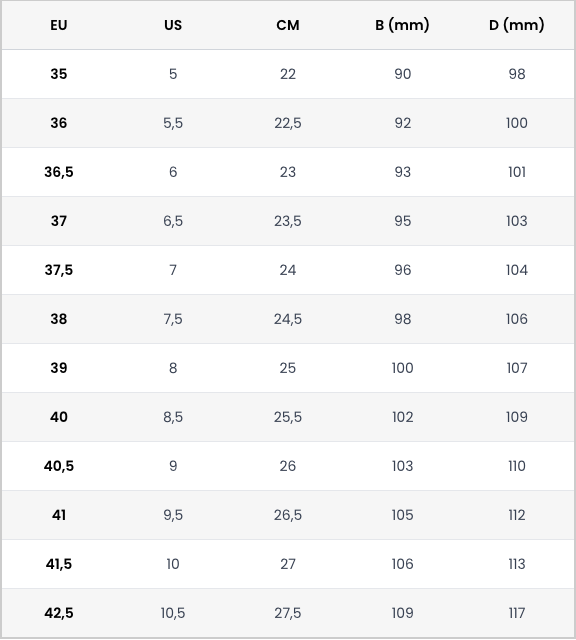
Task: Click the D (mm) column header
Action: click(x=517, y=25)
